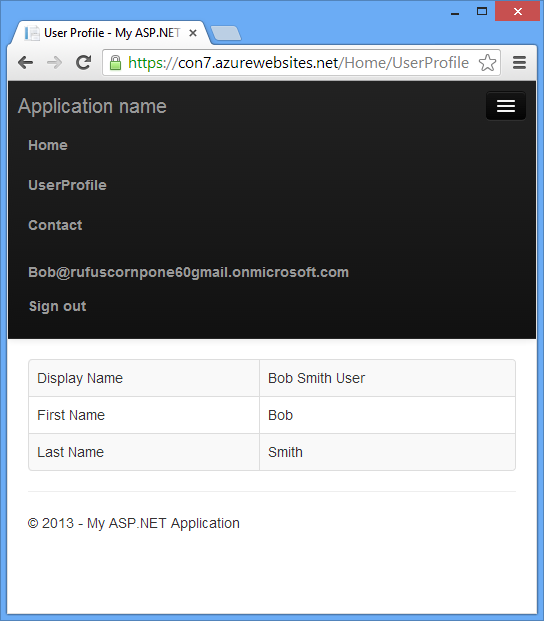This screenshot has height=621, width=544.
Task: Bookmark page with the star icon
Action: click(487, 63)
